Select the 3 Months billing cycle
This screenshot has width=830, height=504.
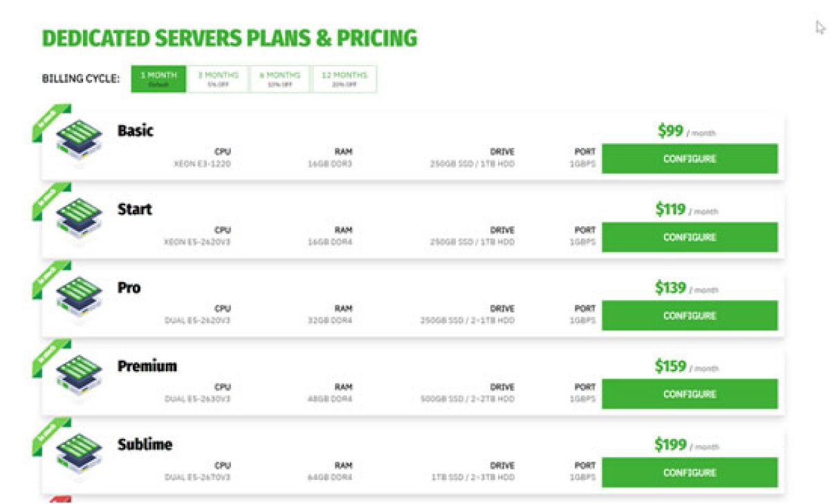218,79
